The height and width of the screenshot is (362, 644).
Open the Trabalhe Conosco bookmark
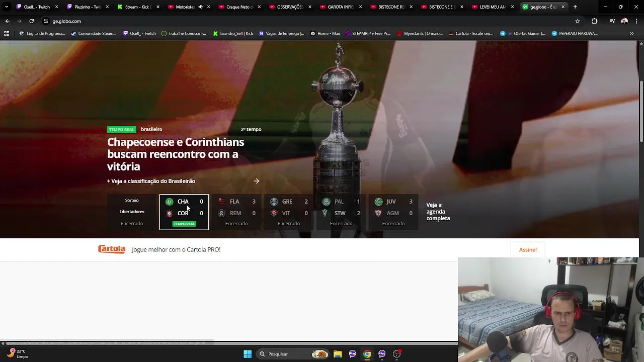click(184, 34)
